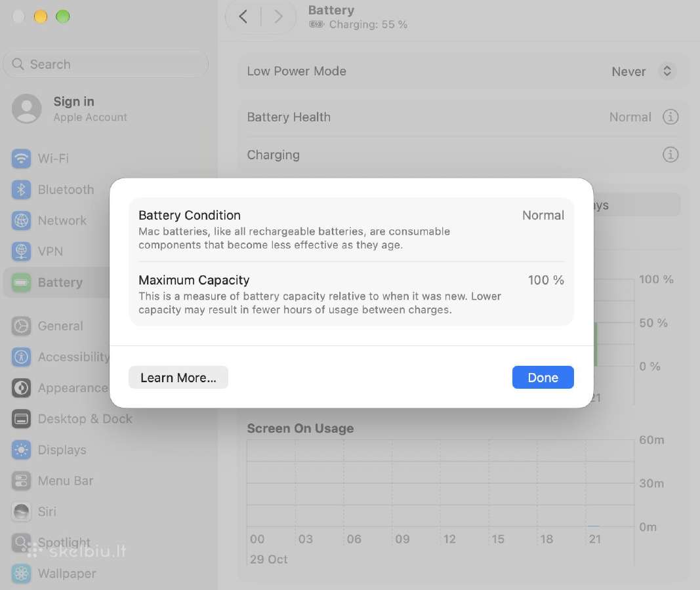The image size is (700, 590).
Task: Select Wi-Fi label in the sidebar
Action: pyautogui.click(x=53, y=158)
